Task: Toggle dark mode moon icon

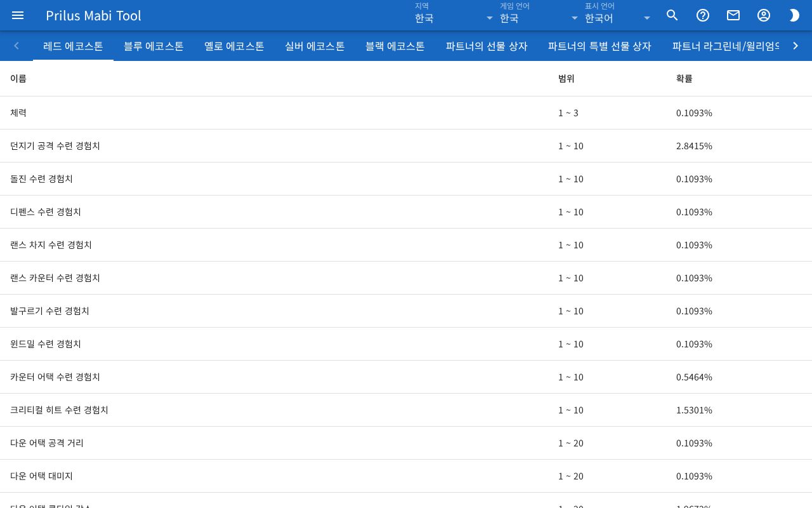Action: click(x=794, y=15)
